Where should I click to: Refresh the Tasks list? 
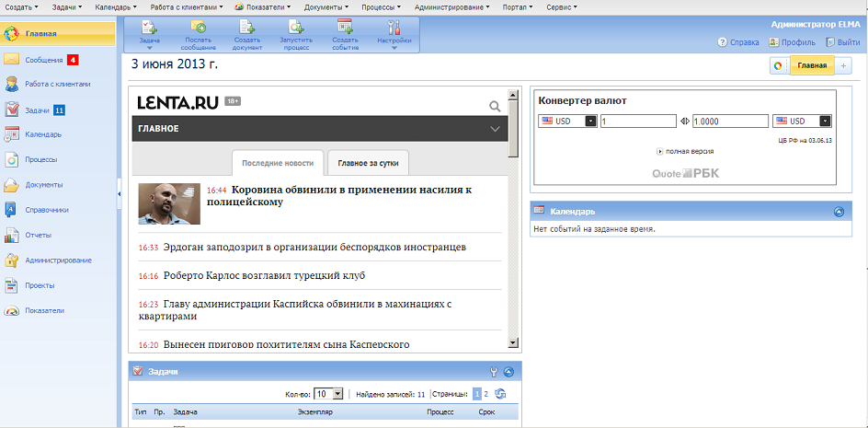tap(500, 394)
